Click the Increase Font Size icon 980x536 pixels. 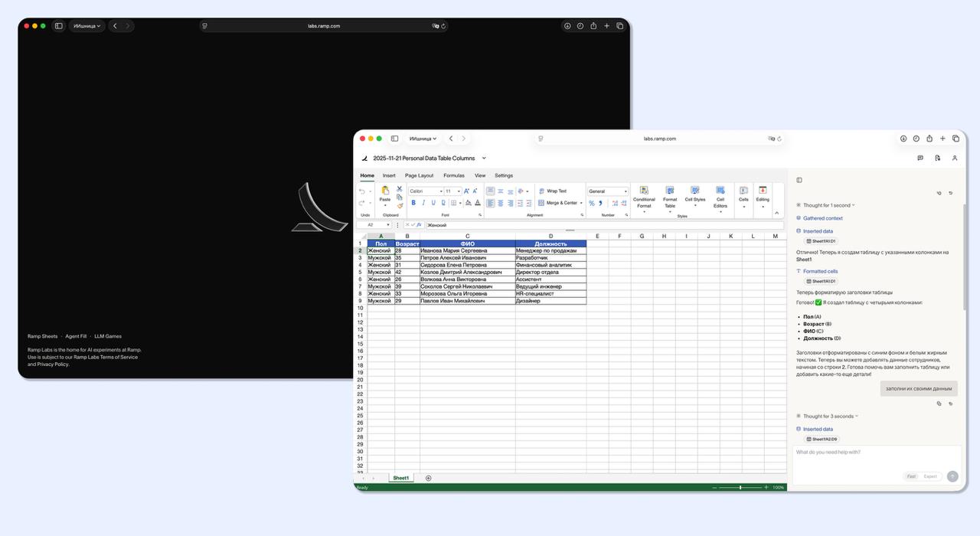(x=466, y=191)
